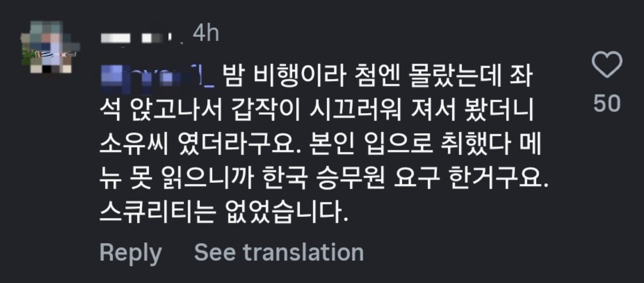The image size is (644, 283).
Task: View the 50 likes count
Action: pyautogui.click(x=606, y=104)
